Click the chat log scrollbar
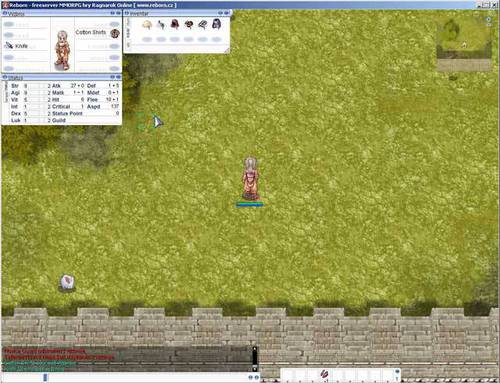 pos(255,359)
